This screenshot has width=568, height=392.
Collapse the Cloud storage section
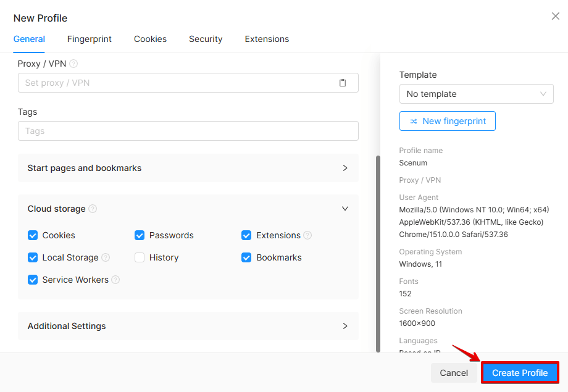tap(188, 209)
